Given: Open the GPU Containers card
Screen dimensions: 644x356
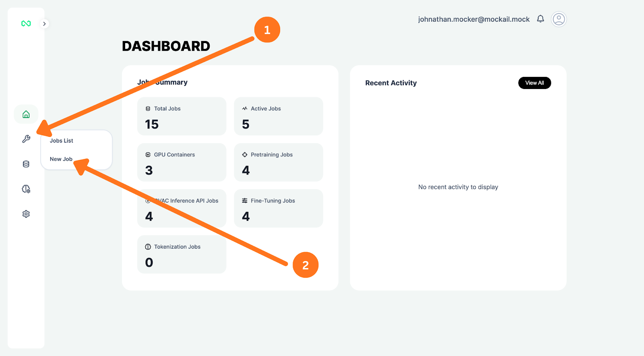Looking at the screenshot, I should 182,162.
